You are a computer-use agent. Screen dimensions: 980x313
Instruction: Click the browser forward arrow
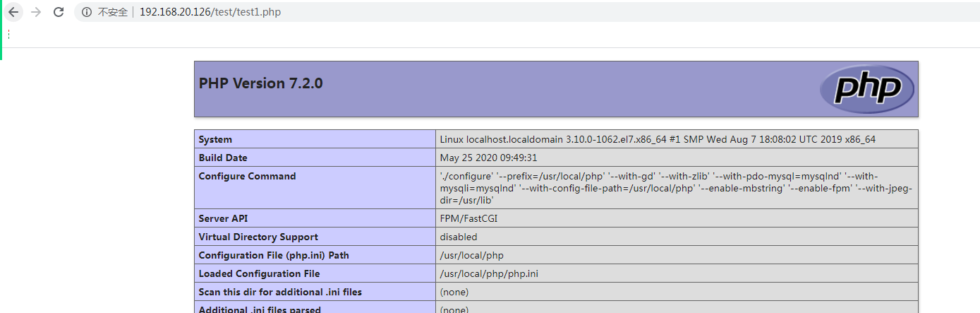[x=36, y=12]
